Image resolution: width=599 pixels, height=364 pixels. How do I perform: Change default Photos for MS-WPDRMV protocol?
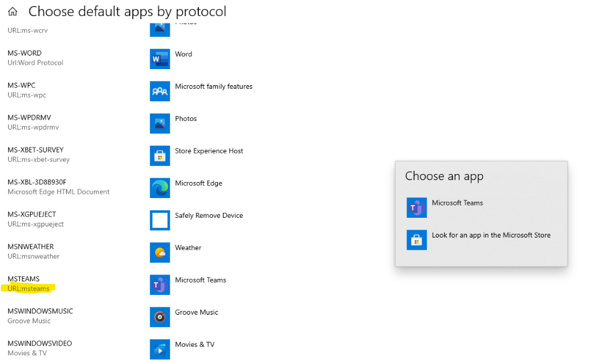pos(186,118)
